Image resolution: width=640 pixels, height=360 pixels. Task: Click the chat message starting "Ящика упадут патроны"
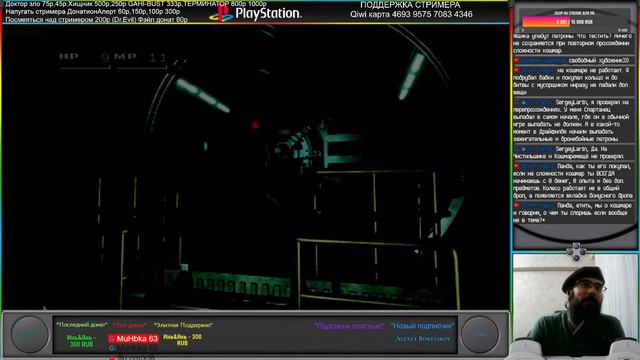point(572,43)
